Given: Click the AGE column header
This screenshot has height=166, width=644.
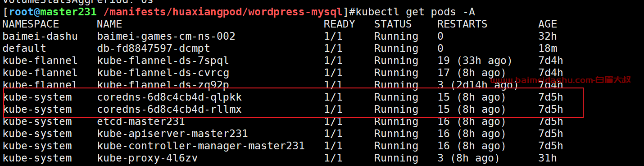Looking at the screenshot, I should point(548,24).
